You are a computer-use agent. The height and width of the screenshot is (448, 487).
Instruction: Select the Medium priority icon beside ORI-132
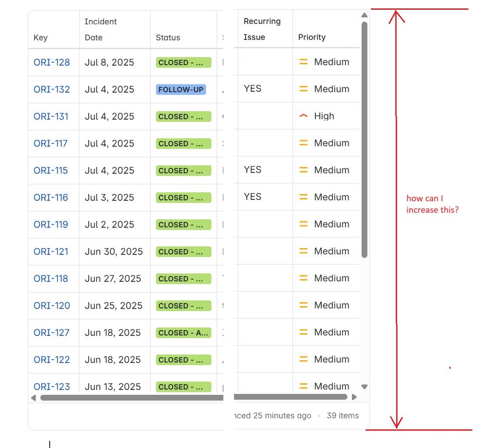coord(304,89)
